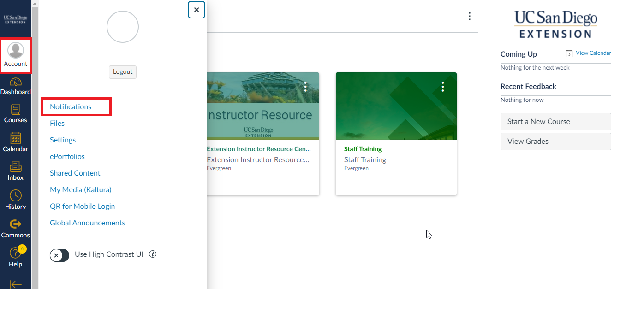Open ePortfolios
Screen dimensions: 644x319
[x=67, y=156]
